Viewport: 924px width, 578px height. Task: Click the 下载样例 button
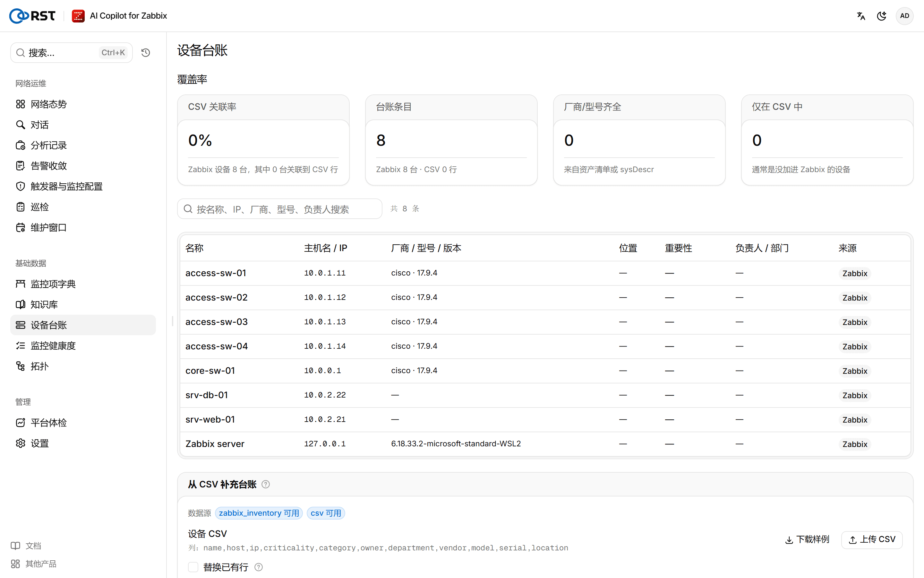(807, 539)
